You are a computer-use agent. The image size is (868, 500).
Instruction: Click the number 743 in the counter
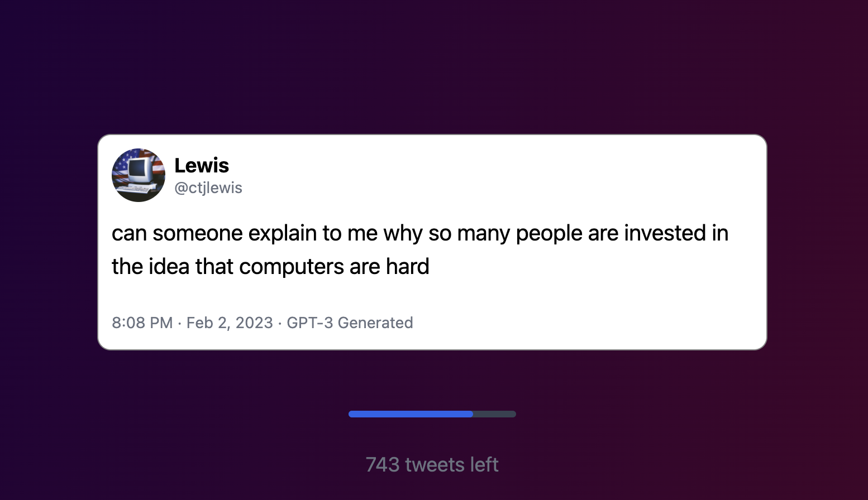coord(383,464)
